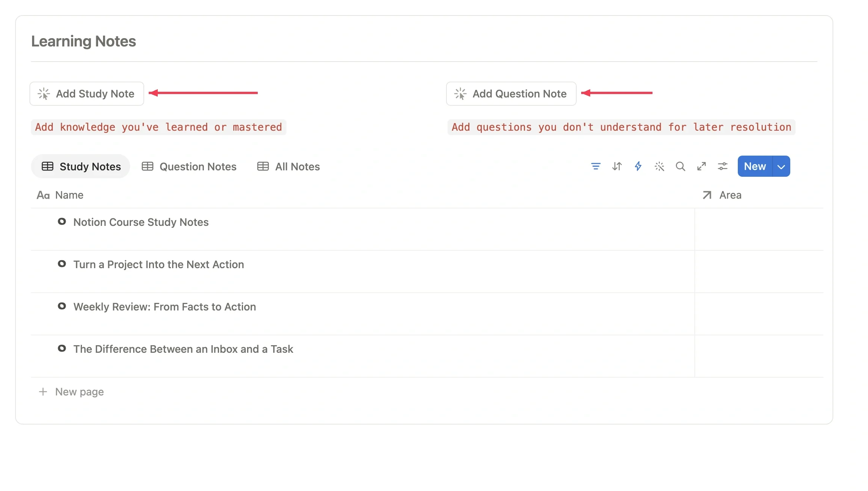
Task: Click 'Add knowledge you've learned or mastered' text
Action: (159, 127)
